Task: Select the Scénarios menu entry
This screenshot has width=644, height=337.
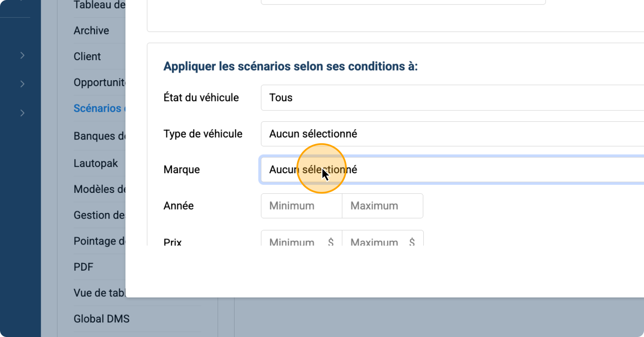Action: 98,108
